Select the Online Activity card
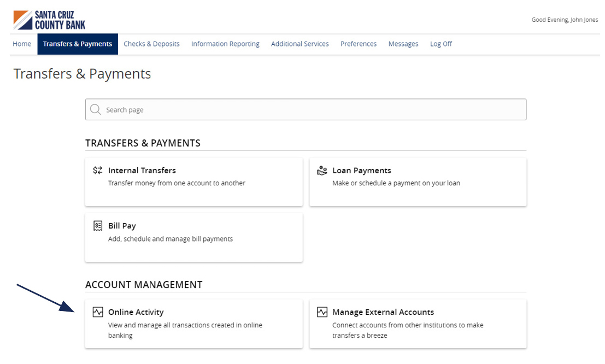The image size is (605, 364). click(193, 322)
